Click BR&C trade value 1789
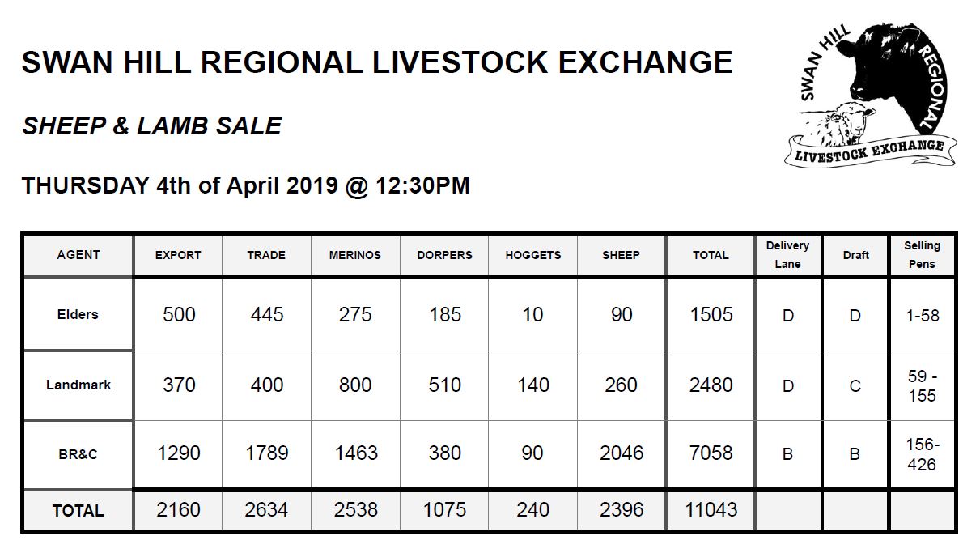 click(x=267, y=453)
